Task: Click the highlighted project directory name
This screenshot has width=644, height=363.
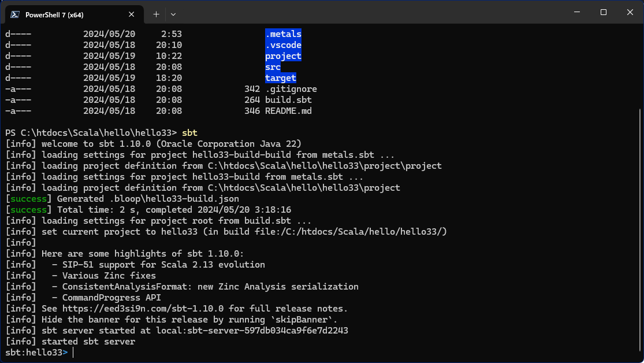Action: pyautogui.click(x=282, y=55)
